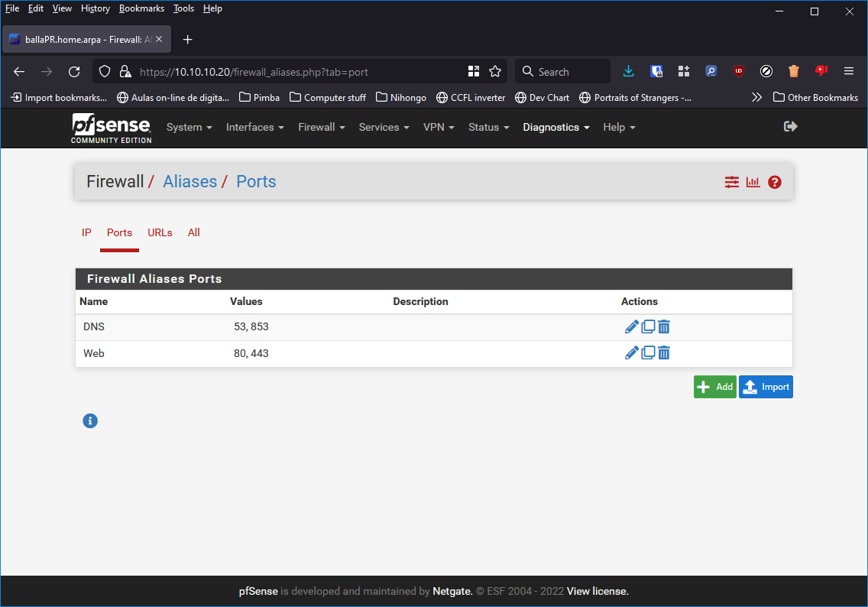
Task: Select the IP aliases tab
Action: (x=86, y=232)
